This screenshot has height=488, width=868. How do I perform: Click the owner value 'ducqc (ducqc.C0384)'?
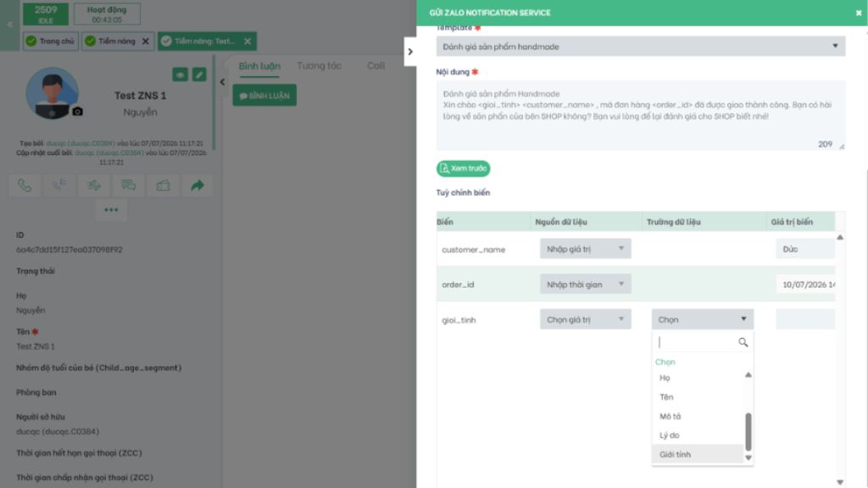pos(58,431)
